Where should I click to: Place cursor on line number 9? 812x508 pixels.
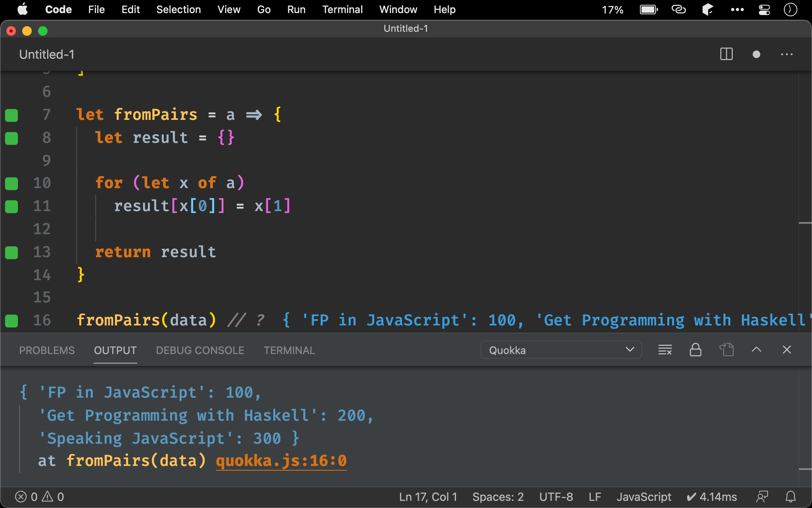point(46,160)
